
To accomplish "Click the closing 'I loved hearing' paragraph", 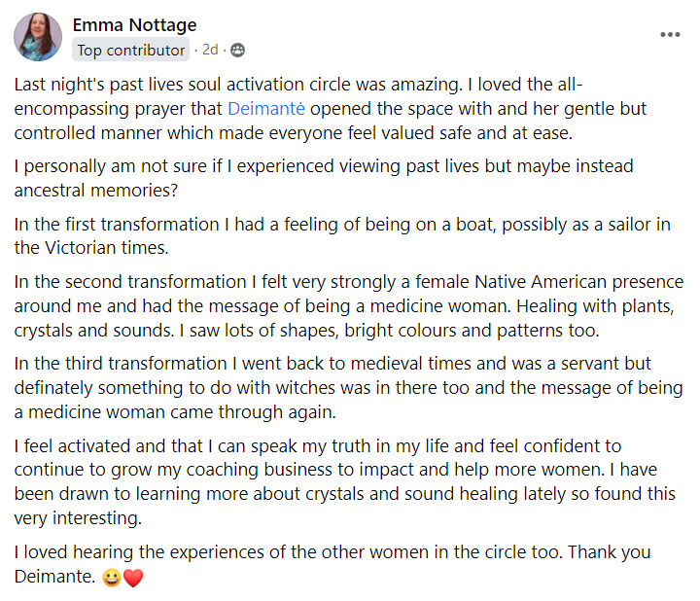I will tap(332, 564).
